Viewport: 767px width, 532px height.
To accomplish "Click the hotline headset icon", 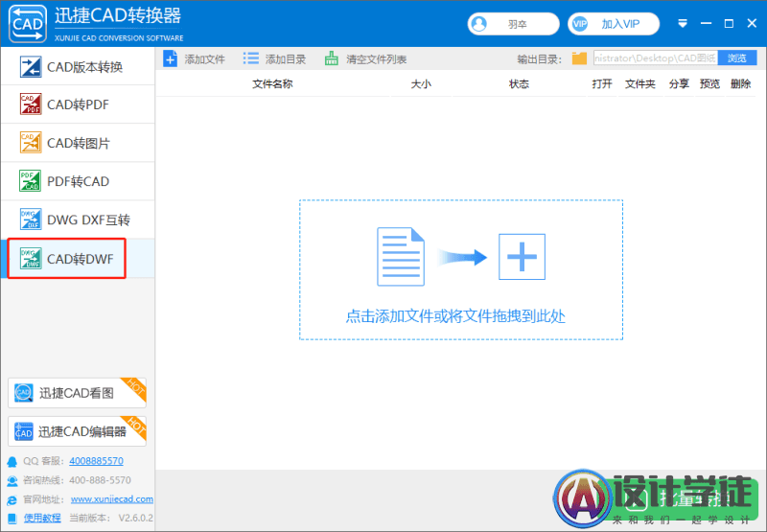I will click(x=12, y=480).
